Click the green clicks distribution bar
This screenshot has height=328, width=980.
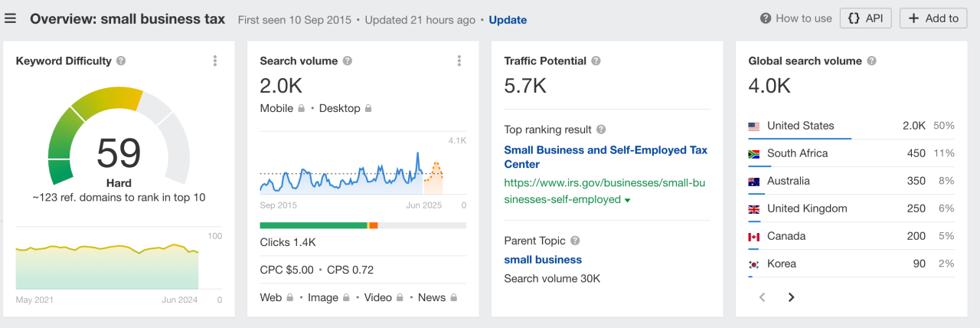point(313,225)
